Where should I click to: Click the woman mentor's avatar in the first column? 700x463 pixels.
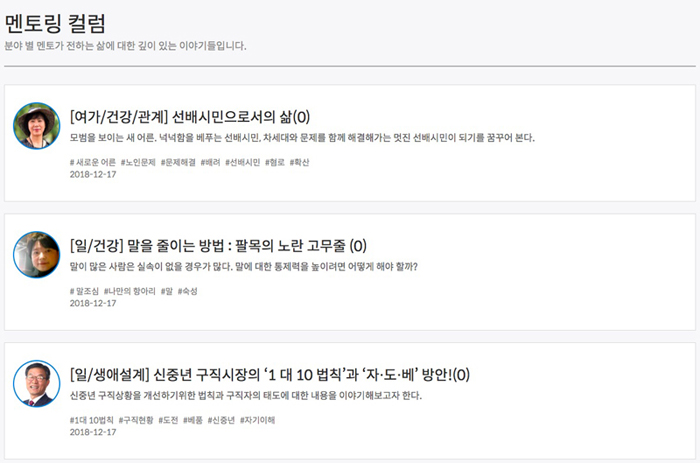(37, 126)
